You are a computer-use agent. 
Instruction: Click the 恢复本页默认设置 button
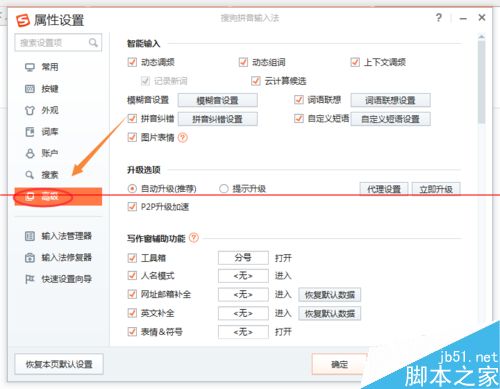[59, 364]
